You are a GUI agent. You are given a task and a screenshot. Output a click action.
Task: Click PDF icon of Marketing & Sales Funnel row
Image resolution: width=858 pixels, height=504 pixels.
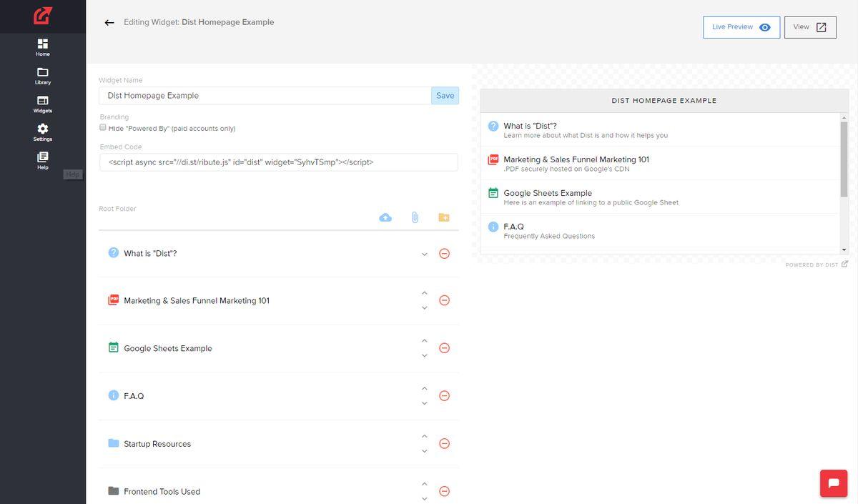[113, 300]
